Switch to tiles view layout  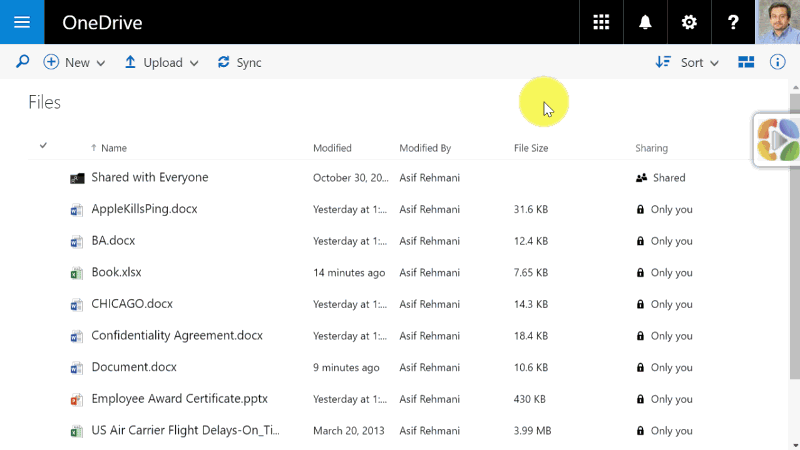pyautogui.click(x=746, y=62)
